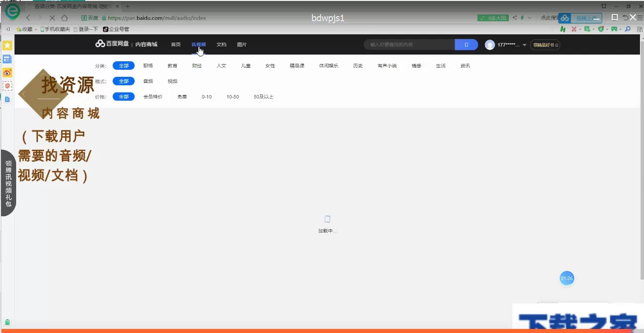The height and width of the screenshot is (333, 644).
Task: Click the search content input field
Action: (x=409, y=44)
